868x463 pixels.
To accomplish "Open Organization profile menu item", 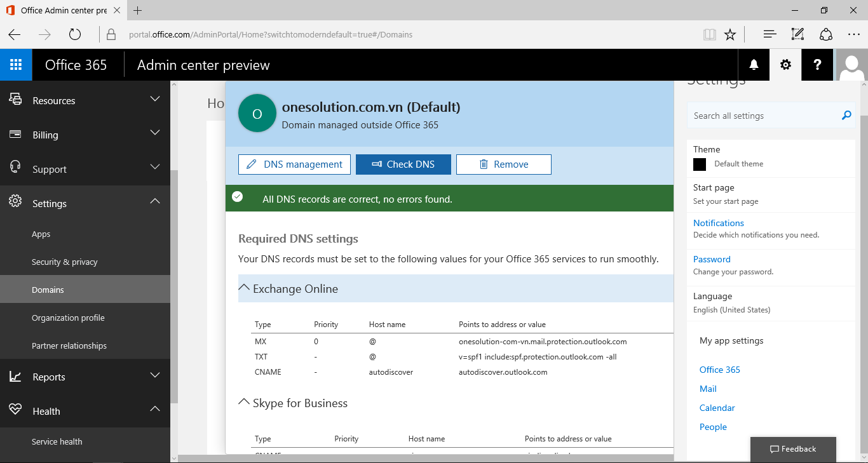I will (68, 318).
